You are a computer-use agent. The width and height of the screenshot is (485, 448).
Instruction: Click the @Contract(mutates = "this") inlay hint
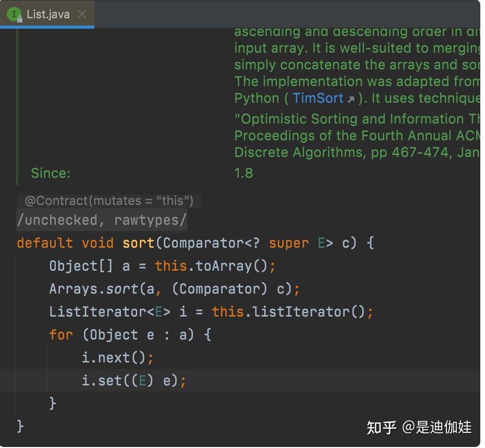(109, 201)
